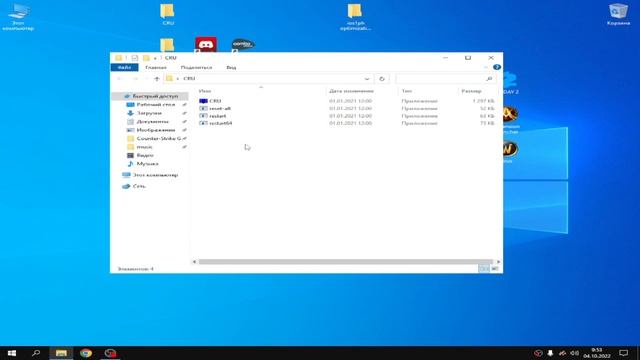
Task: Select the CRU application file in the list
Action: click(x=215, y=101)
